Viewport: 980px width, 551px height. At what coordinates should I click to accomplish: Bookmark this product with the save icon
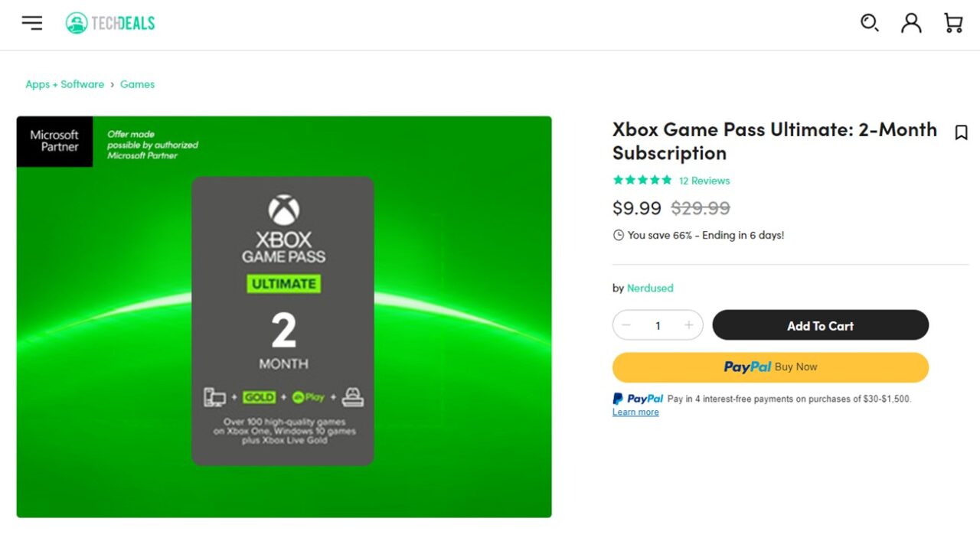point(962,132)
